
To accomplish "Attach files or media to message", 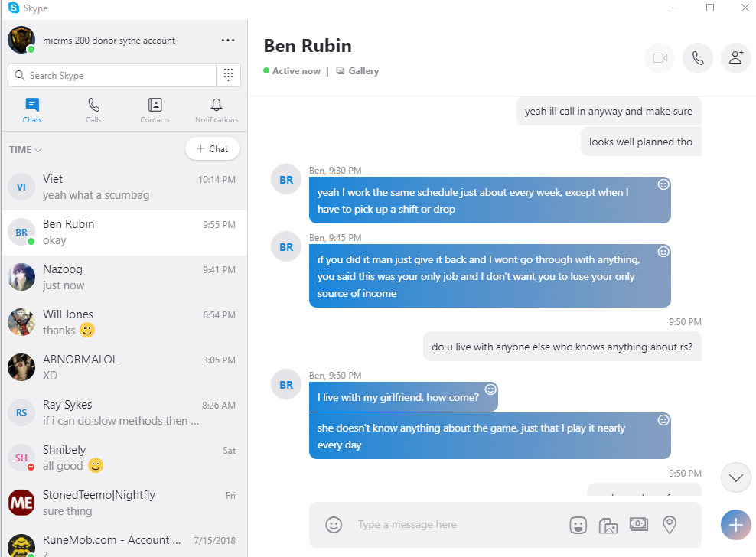I will [608, 525].
